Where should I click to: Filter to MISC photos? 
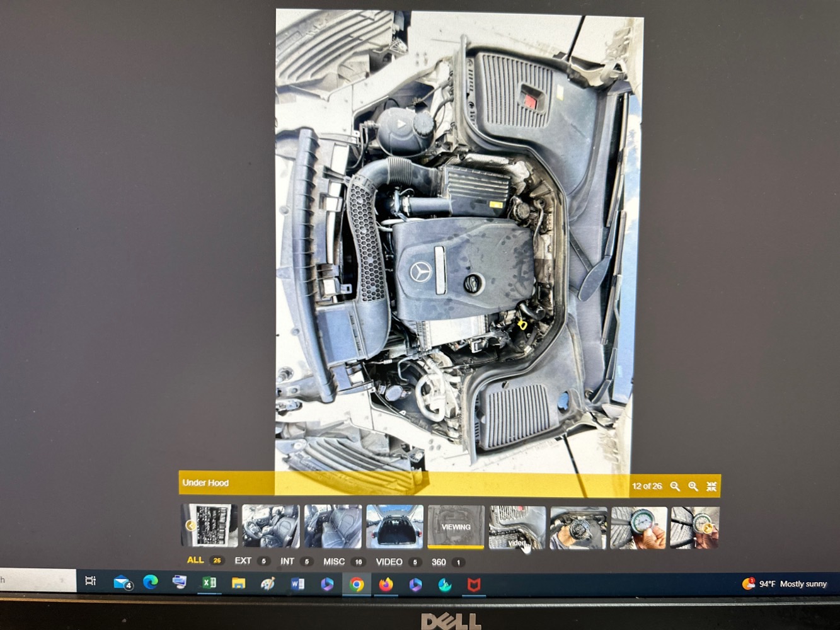(344, 561)
